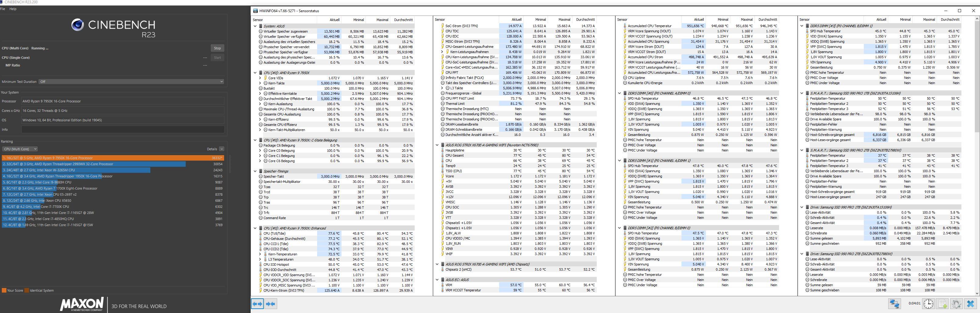Collapse DDR5 DIMM [#0] sensor group
The height and width of the screenshot is (313, 980).
620,93
